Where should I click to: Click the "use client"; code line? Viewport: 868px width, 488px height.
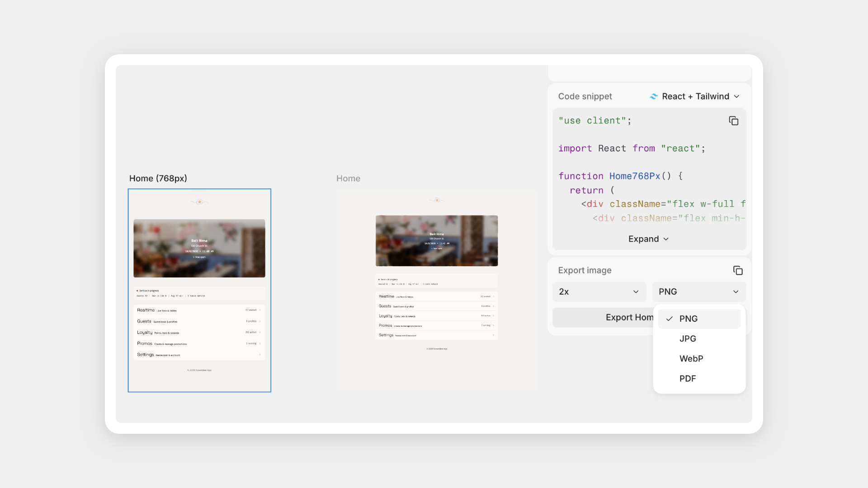click(x=594, y=121)
